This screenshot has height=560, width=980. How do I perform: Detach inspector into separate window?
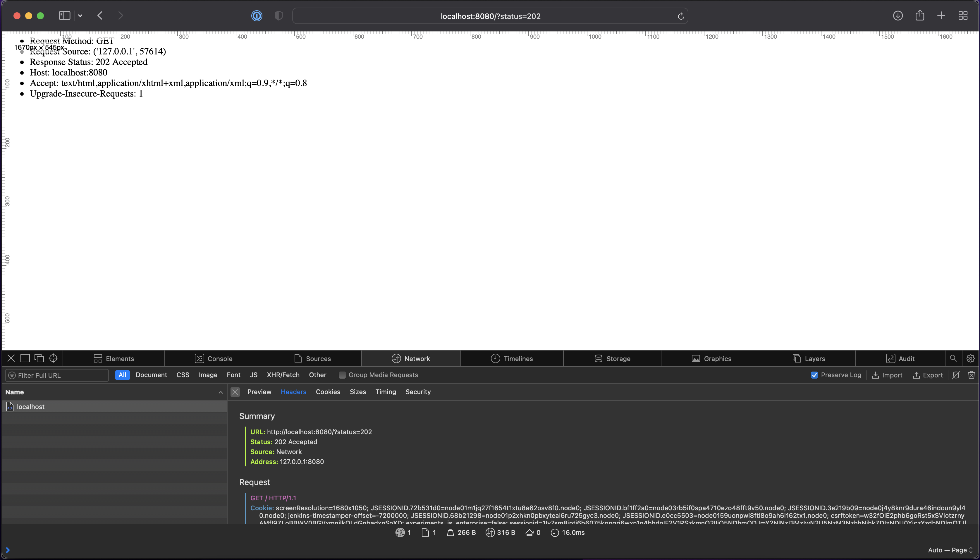[x=39, y=358]
